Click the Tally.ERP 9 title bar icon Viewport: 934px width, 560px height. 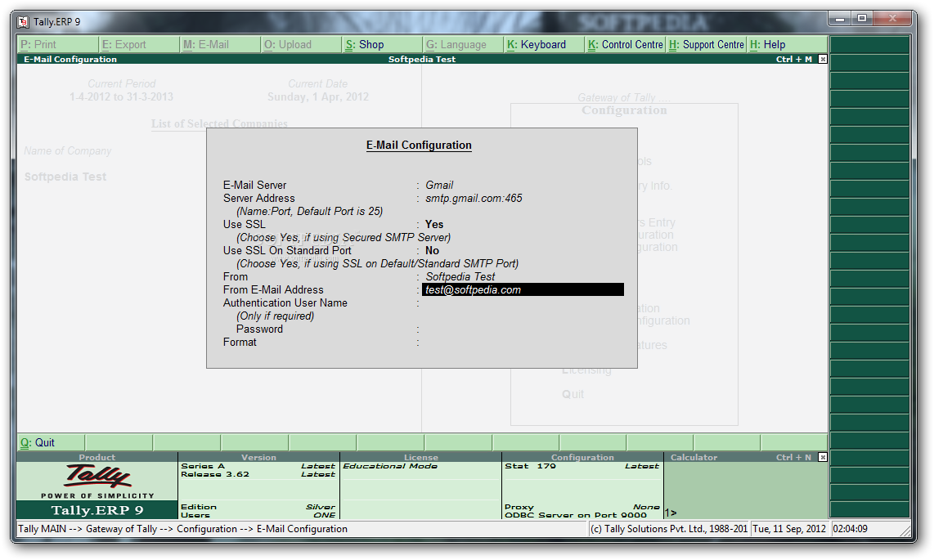pyautogui.click(x=23, y=22)
